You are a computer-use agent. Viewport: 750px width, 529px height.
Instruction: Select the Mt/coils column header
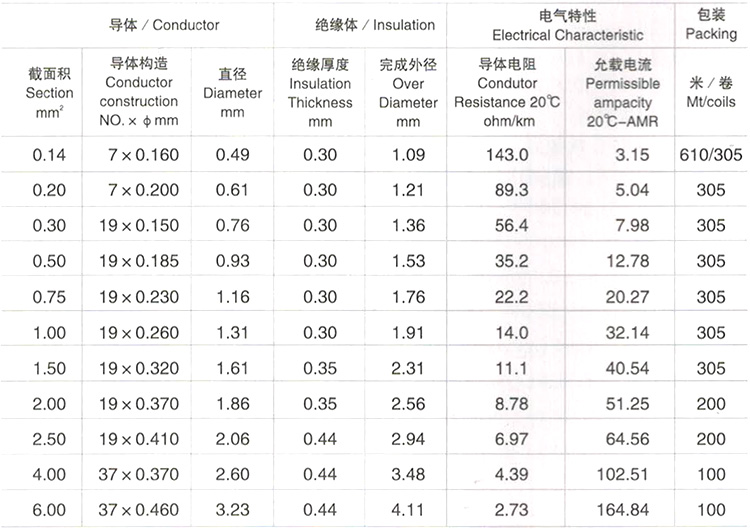(711, 92)
